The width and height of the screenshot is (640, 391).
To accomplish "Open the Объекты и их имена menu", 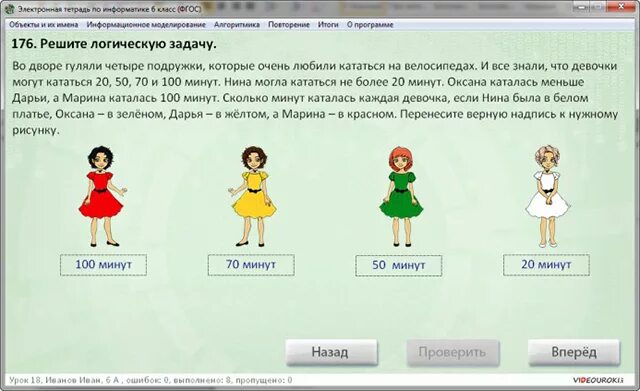I will coord(44,24).
